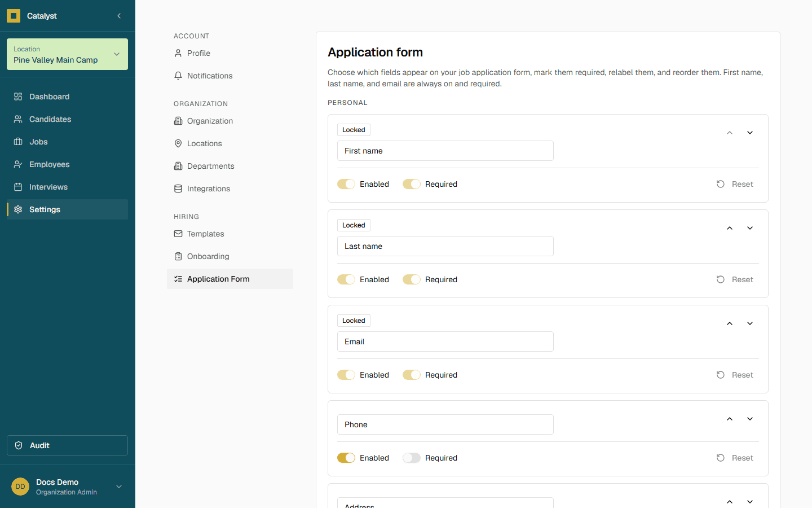Image resolution: width=812 pixels, height=508 pixels.
Task: Navigate to Employees
Action: click(x=67, y=164)
